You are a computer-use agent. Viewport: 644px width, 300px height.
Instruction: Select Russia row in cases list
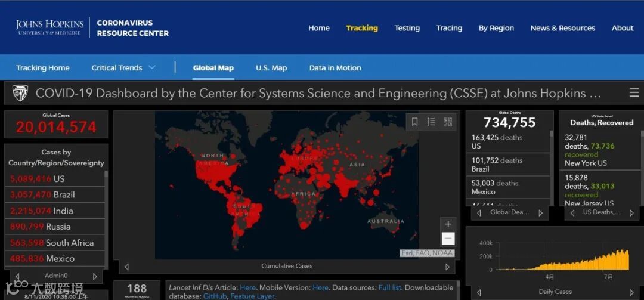pos(55,227)
